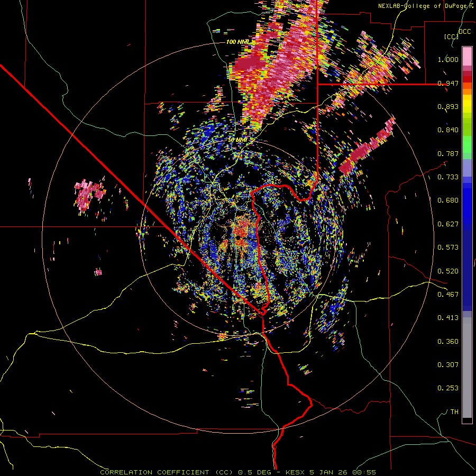
Task: Click the 100 NM range ring label
Action: [x=237, y=42]
